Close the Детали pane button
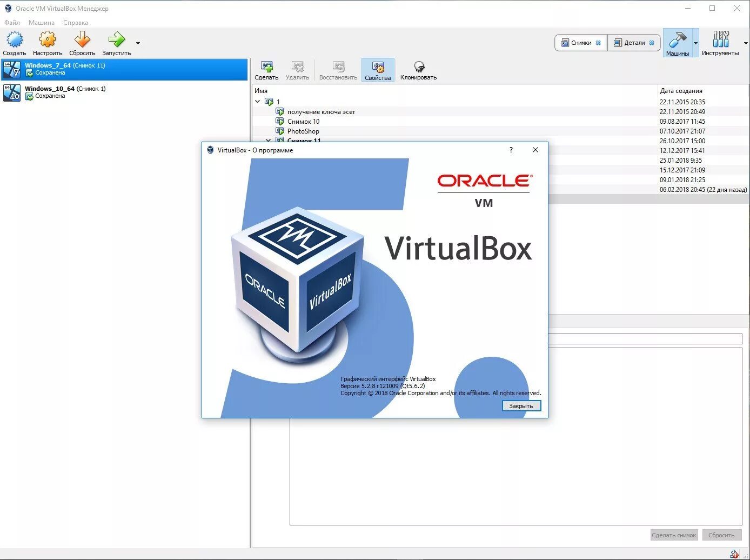The height and width of the screenshot is (560, 750). coord(652,43)
